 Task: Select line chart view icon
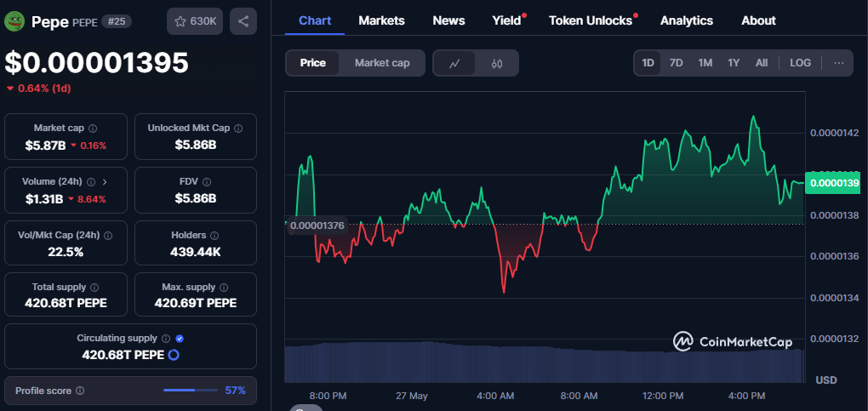coord(454,63)
